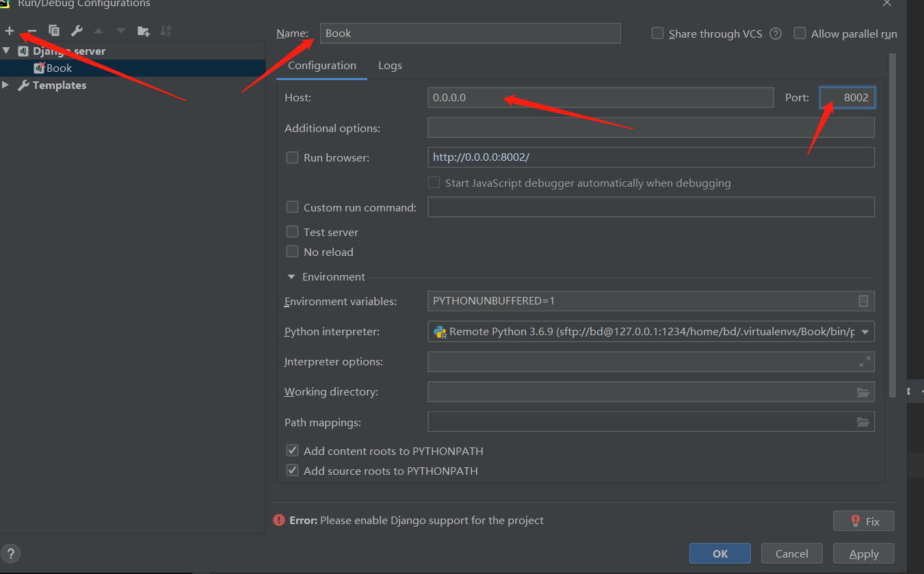Create a new folder for configurations
The height and width of the screenshot is (574, 924).
click(143, 31)
